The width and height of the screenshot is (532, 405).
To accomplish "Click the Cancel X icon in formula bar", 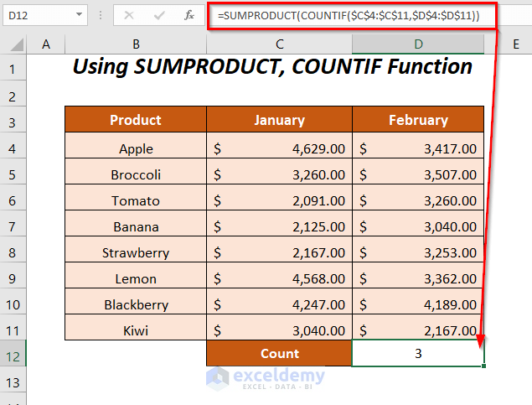I will coord(128,15).
